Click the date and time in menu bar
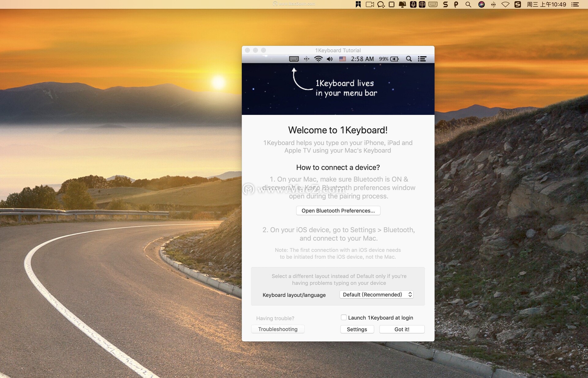The height and width of the screenshot is (378, 588). (546, 4)
